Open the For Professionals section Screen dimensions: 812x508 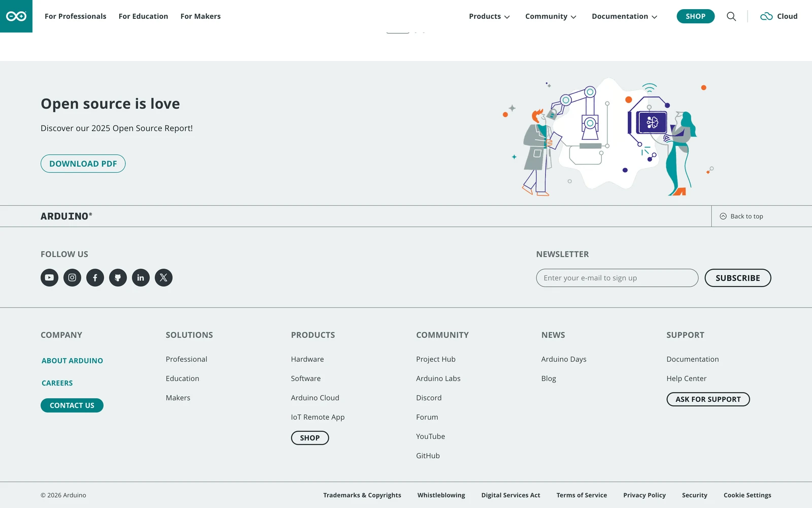pos(76,16)
